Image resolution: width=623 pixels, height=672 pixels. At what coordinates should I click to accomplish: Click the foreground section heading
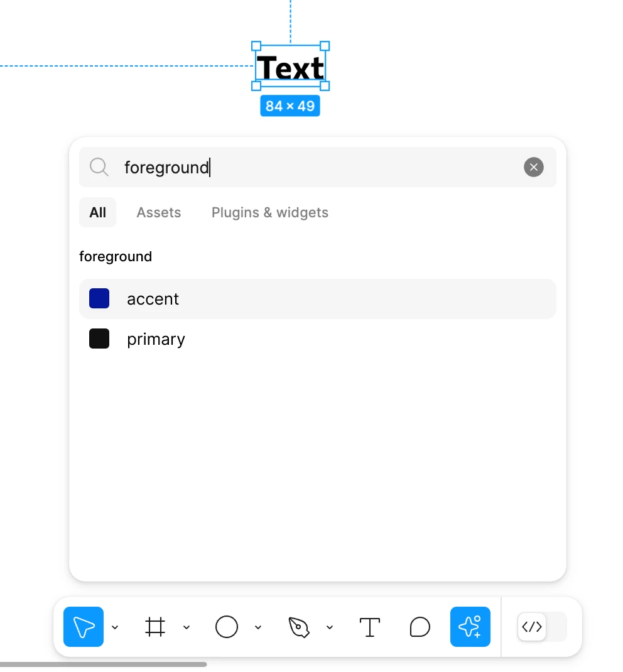tap(116, 256)
